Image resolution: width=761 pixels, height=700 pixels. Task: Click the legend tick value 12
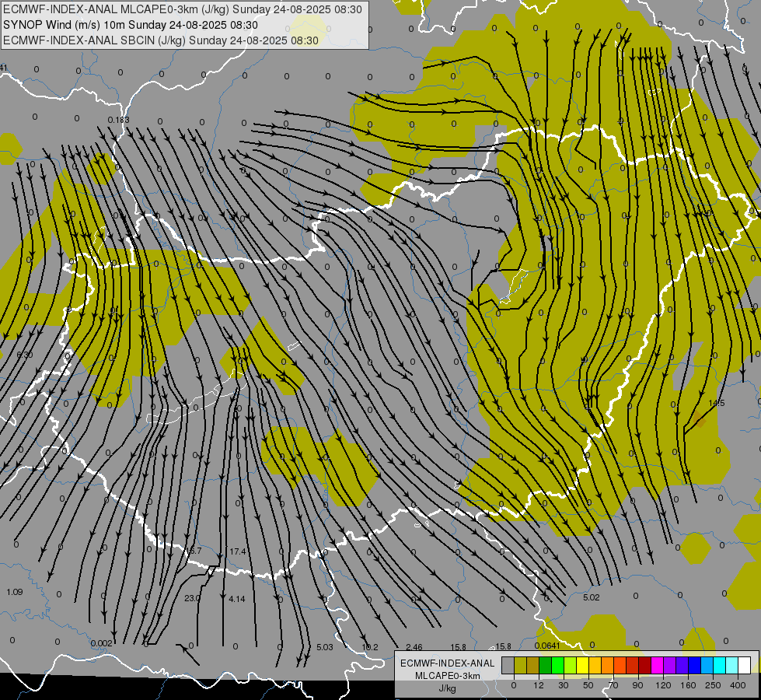pos(539,685)
